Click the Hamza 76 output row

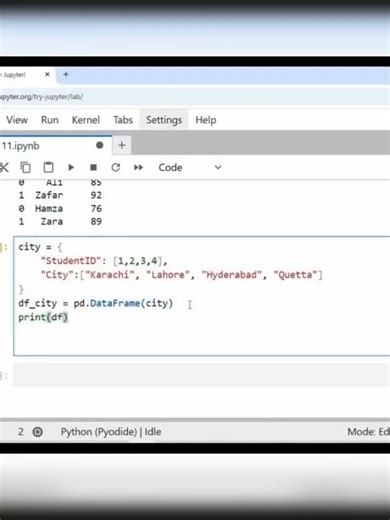pos(60,209)
